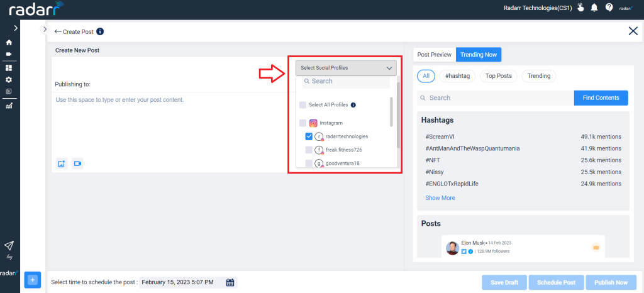Click the blue plus button

33,280
